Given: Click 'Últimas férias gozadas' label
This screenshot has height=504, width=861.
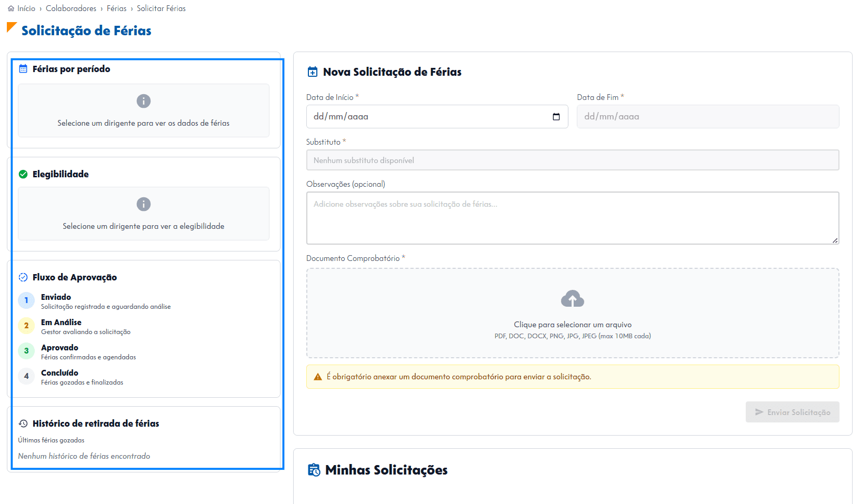Looking at the screenshot, I should click(x=51, y=440).
